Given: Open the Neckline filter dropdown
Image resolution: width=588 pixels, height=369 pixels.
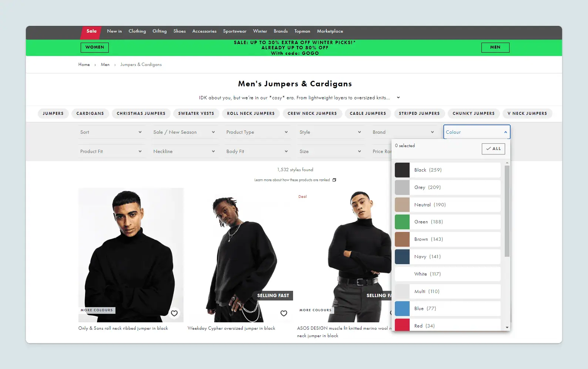Looking at the screenshot, I should 184,152.
